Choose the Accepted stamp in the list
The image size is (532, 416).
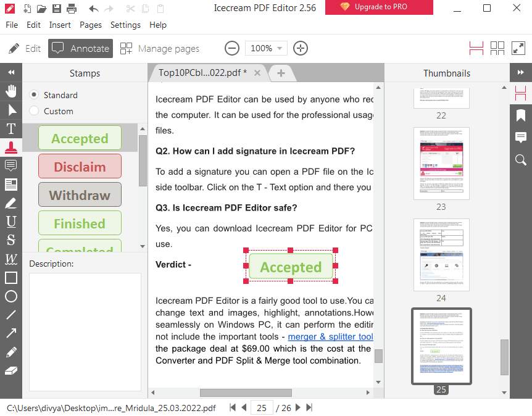[x=80, y=138]
